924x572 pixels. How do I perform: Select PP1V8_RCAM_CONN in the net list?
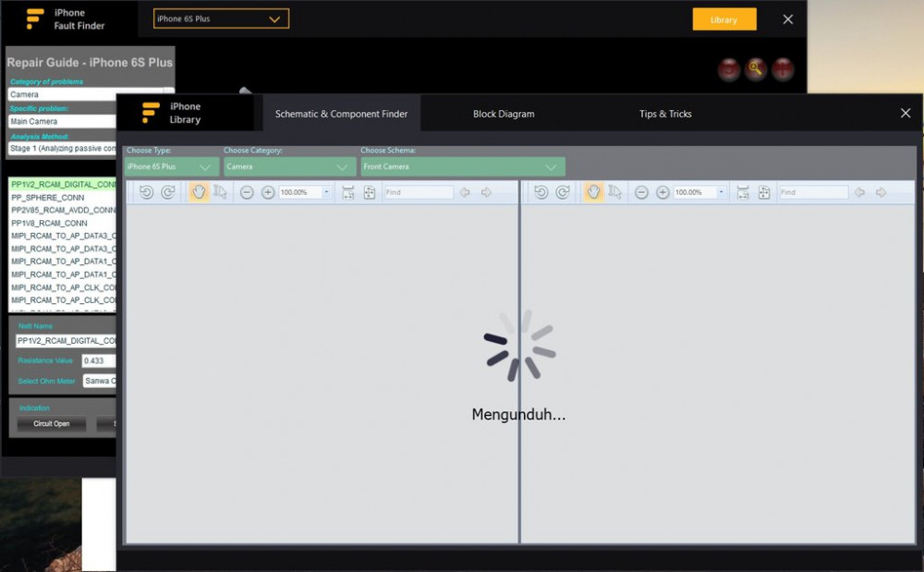(x=63, y=224)
